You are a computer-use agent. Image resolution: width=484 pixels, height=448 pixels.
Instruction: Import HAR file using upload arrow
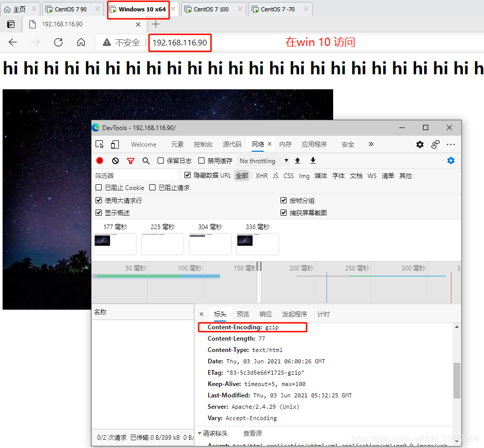pyautogui.click(x=298, y=161)
